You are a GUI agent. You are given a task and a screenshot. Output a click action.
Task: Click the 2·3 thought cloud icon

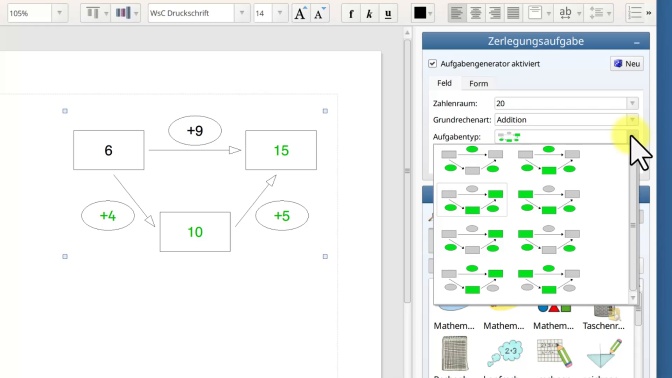(504, 353)
